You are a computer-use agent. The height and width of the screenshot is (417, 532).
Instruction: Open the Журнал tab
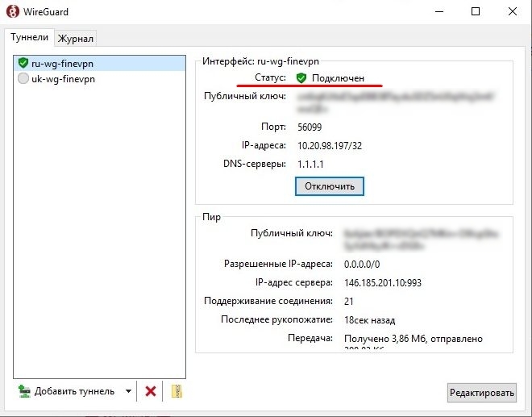coord(75,39)
